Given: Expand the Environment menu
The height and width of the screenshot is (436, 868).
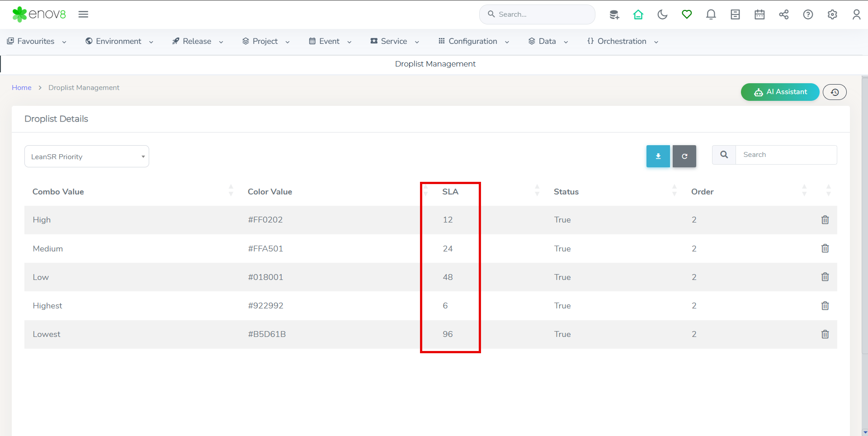Looking at the screenshot, I should click(119, 41).
